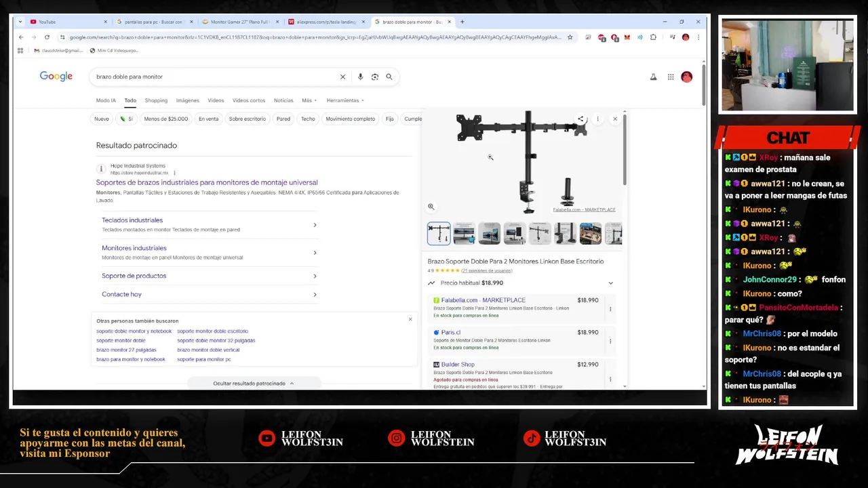
Task: Open options for the Builder Shop offer
Action: click(610, 379)
